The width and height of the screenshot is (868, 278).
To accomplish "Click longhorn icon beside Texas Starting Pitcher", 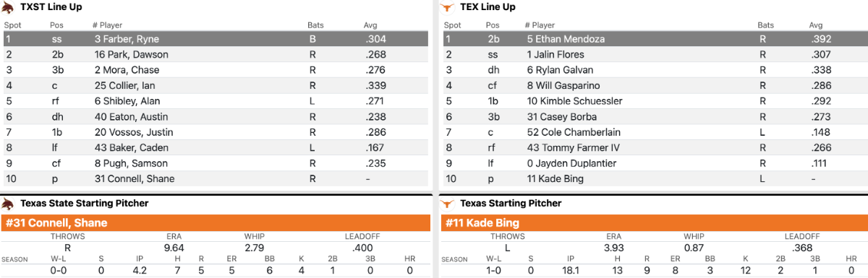I will (x=448, y=204).
